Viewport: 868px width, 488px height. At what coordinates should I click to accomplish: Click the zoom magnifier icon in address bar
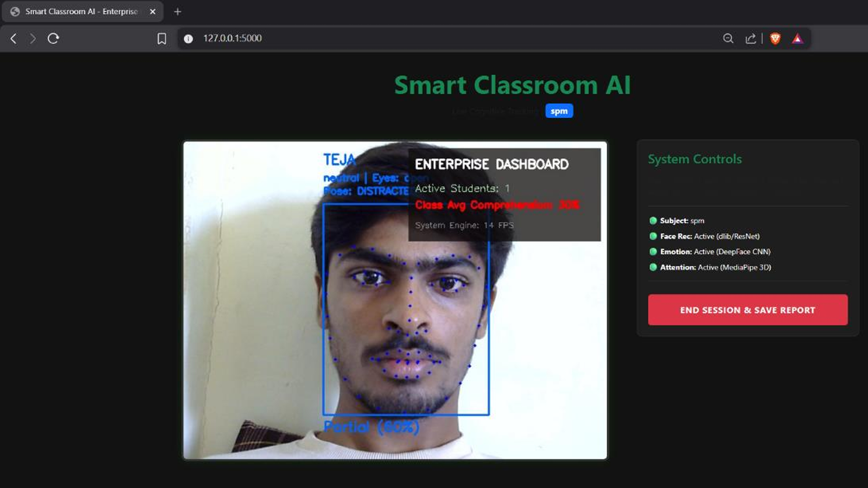728,39
